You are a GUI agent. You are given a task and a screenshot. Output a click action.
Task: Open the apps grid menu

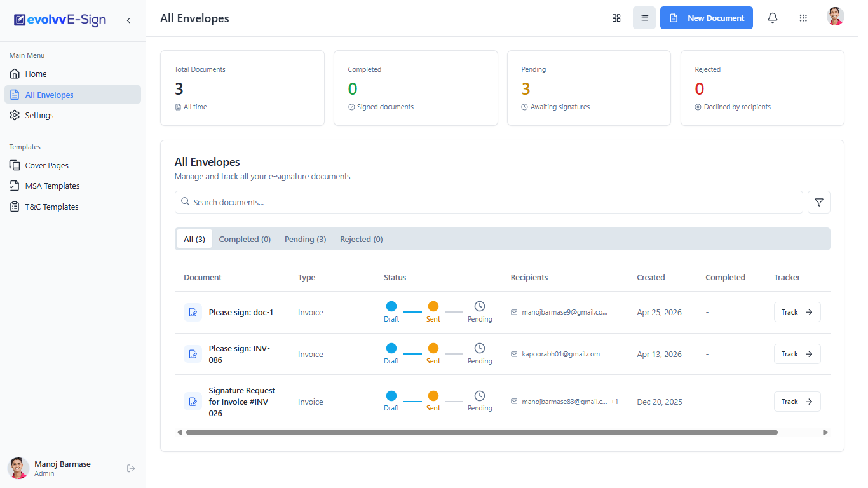(x=803, y=18)
